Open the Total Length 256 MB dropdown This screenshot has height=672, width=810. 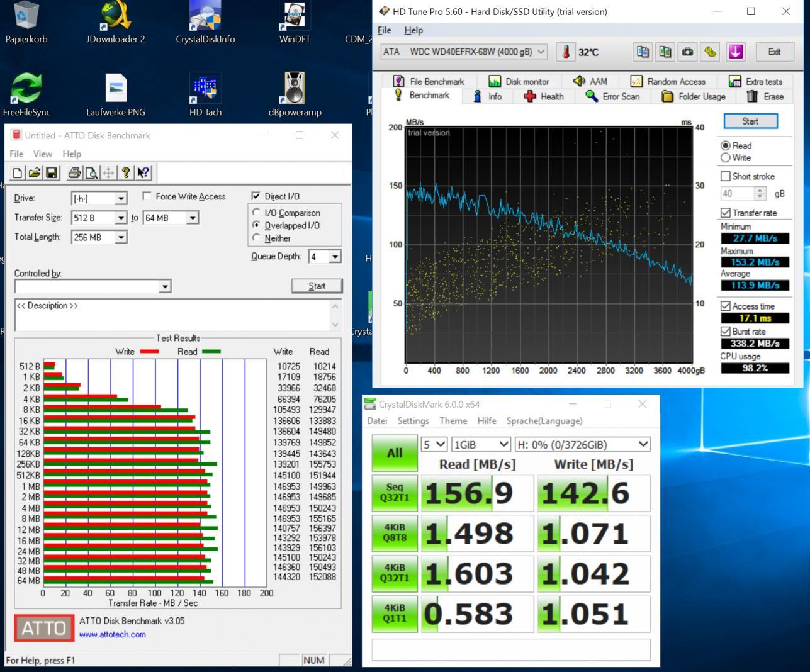tap(99, 237)
